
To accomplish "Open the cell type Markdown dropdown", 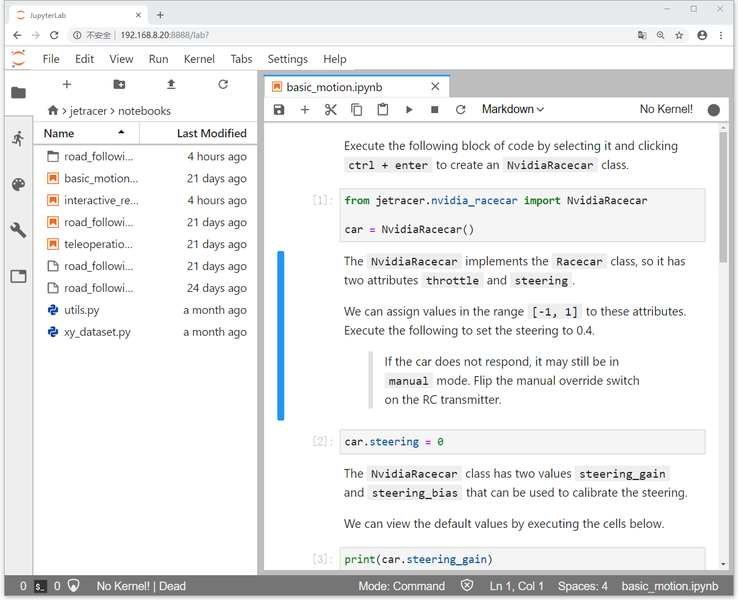I will [512, 109].
